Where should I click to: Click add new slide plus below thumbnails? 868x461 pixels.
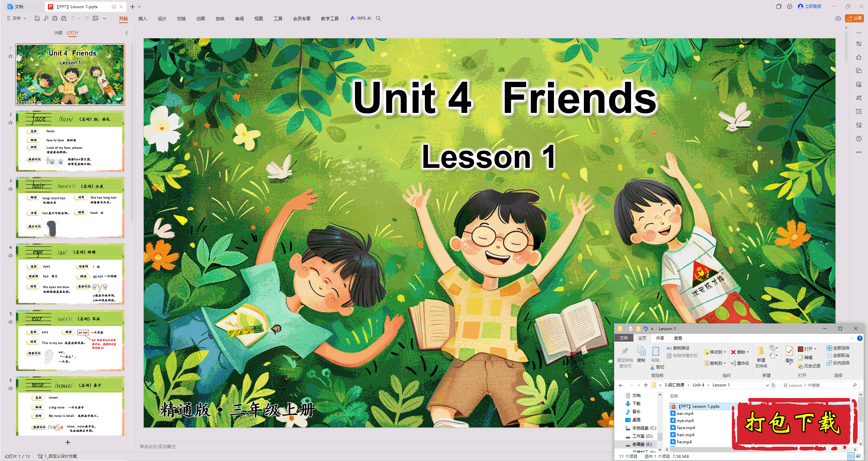point(68,442)
